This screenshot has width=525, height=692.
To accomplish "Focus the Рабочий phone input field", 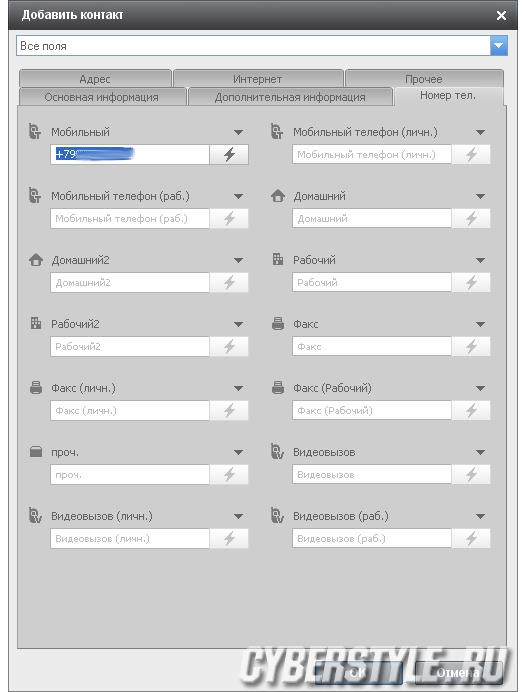I will point(372,282).
